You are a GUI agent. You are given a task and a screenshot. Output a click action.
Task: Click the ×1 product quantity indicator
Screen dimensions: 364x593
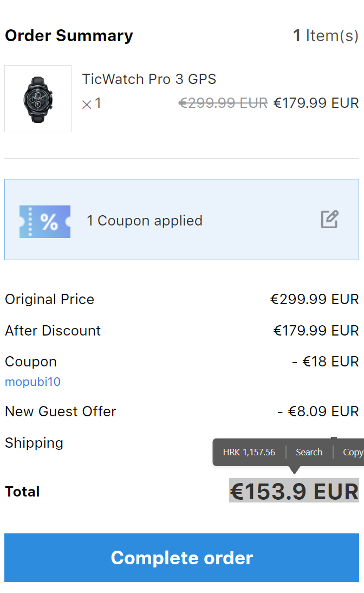coord(92,104)
